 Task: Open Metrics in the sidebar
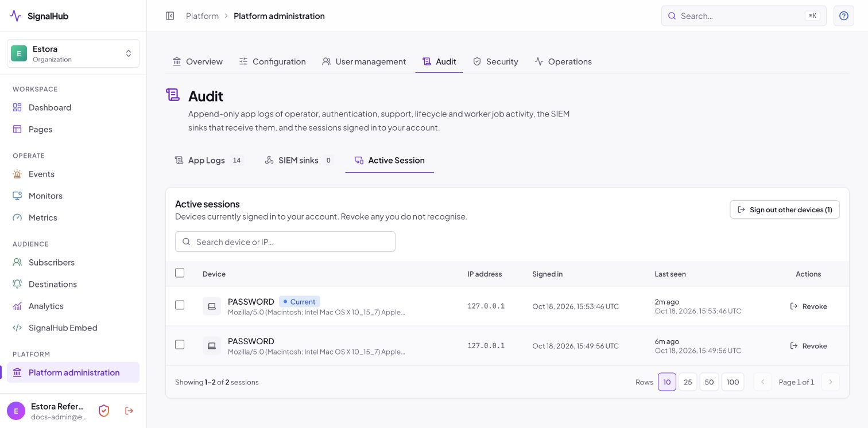tap(73, 217)
